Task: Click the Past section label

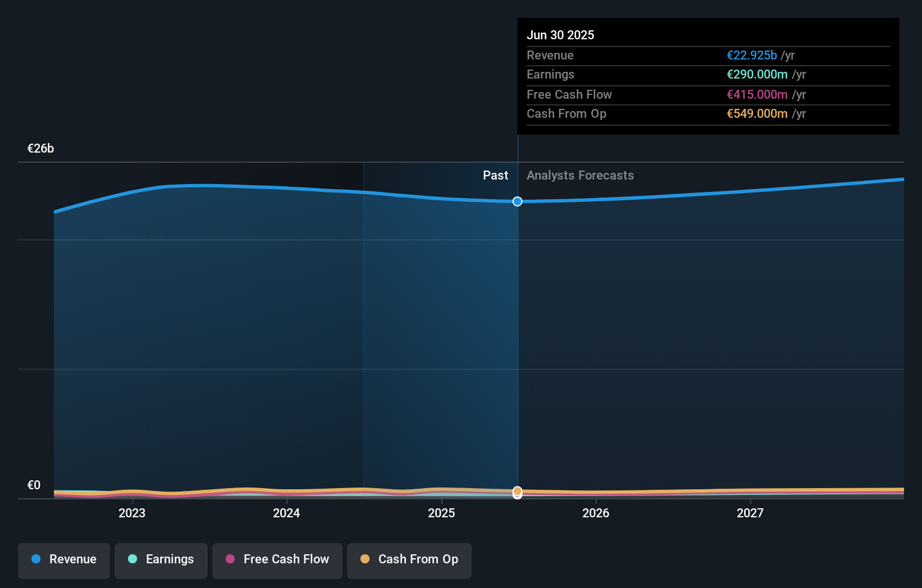Action: (495, 175)
